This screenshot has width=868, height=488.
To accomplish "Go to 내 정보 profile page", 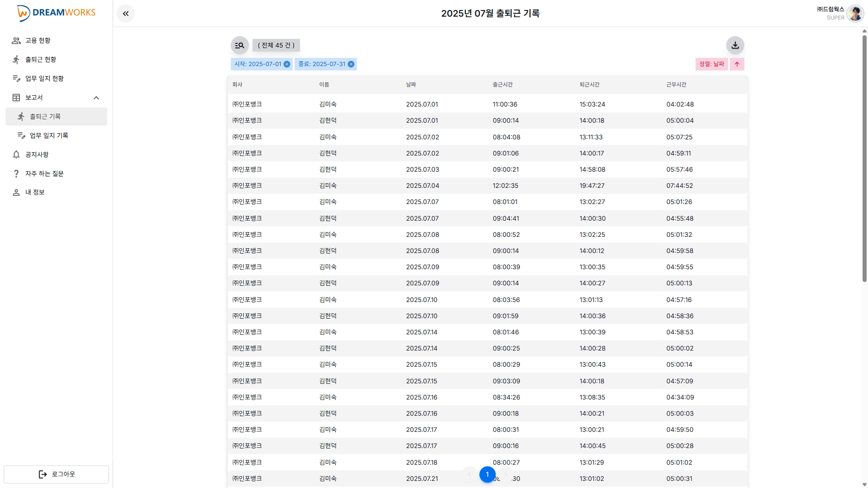I will point(35,192).
